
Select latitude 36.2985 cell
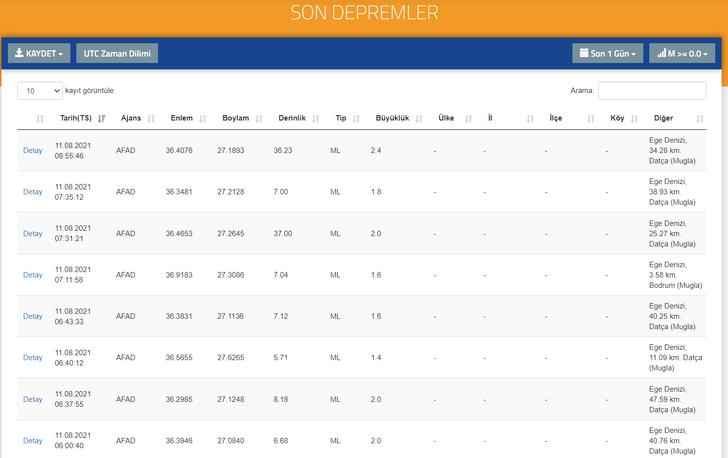[179, 399]
